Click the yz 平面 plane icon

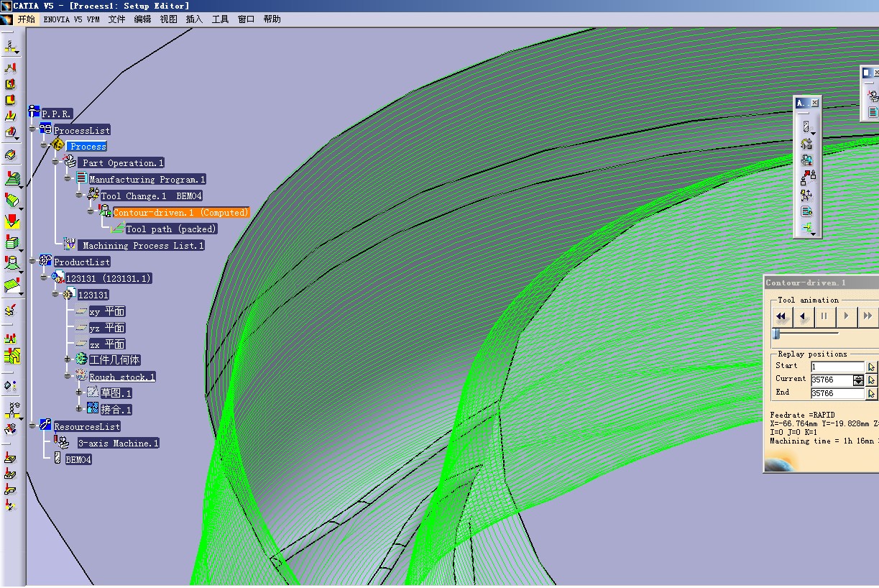click(81, 327)
